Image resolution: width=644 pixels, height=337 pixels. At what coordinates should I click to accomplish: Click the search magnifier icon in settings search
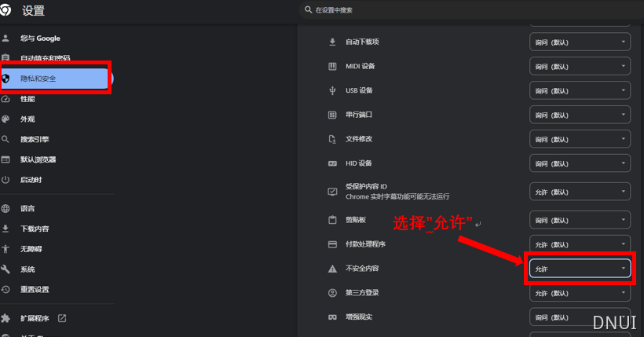[x=308, y=9]
